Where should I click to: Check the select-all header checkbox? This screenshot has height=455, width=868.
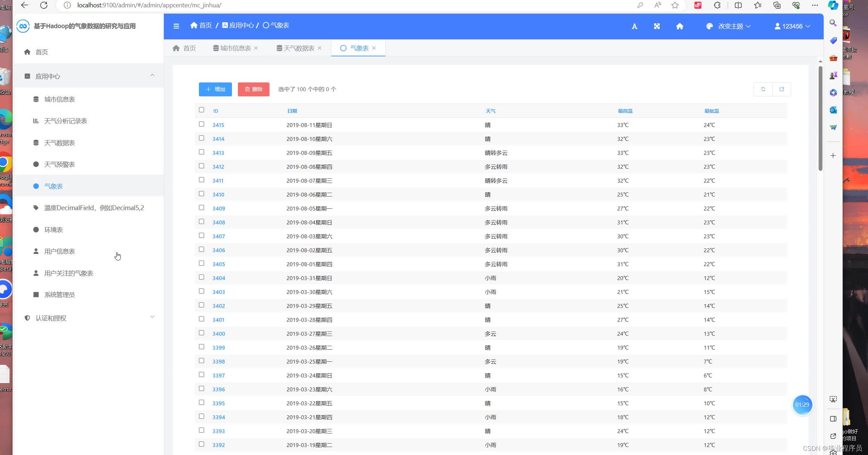click(x=201, y=110)
